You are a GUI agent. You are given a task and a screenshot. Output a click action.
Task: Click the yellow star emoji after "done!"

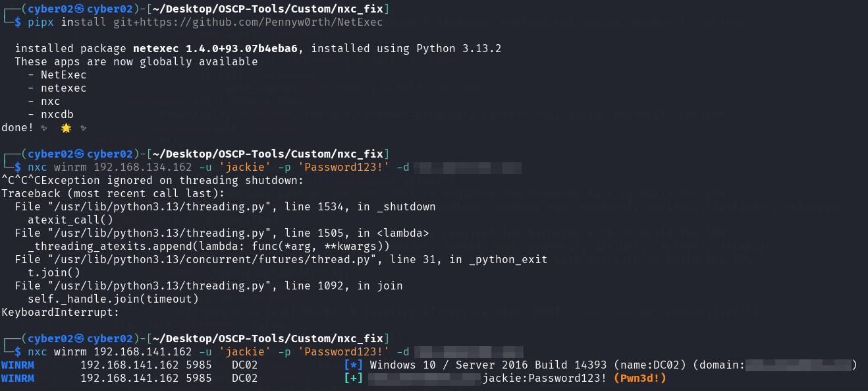coord(66,128)
